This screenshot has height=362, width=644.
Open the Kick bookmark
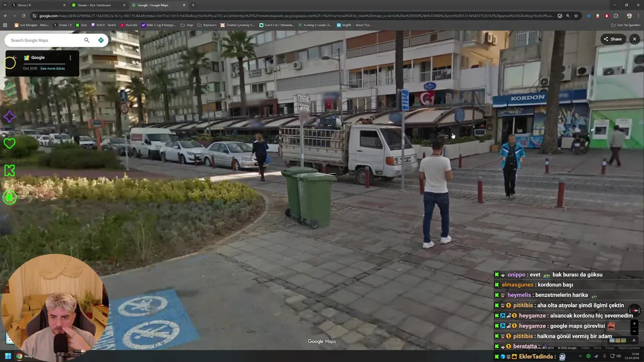[81, 25]
